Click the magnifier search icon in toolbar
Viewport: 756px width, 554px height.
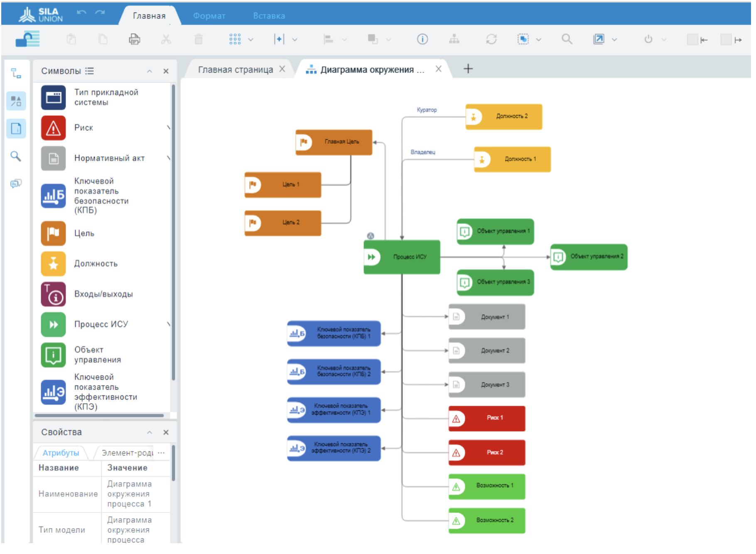567,39
